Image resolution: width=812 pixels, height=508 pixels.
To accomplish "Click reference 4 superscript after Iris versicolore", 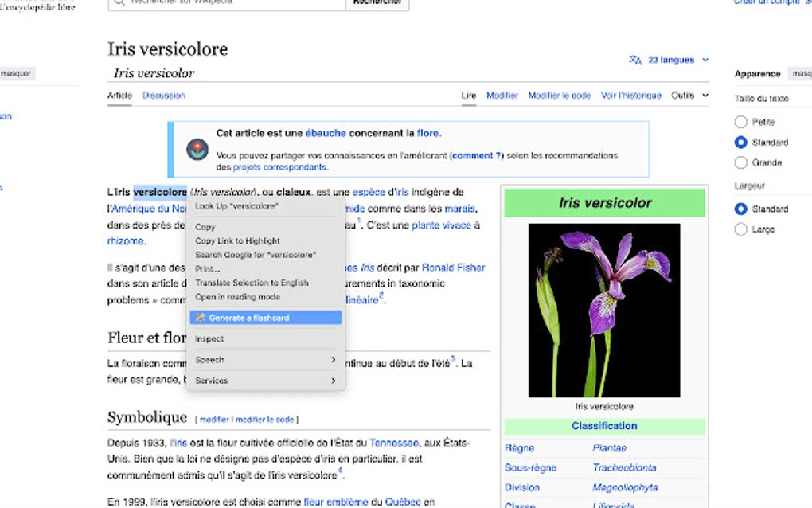I will point(340,471).
